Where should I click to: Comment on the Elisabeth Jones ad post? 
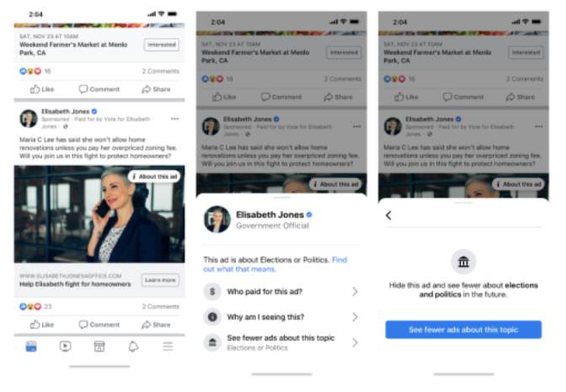click(99, 325)
